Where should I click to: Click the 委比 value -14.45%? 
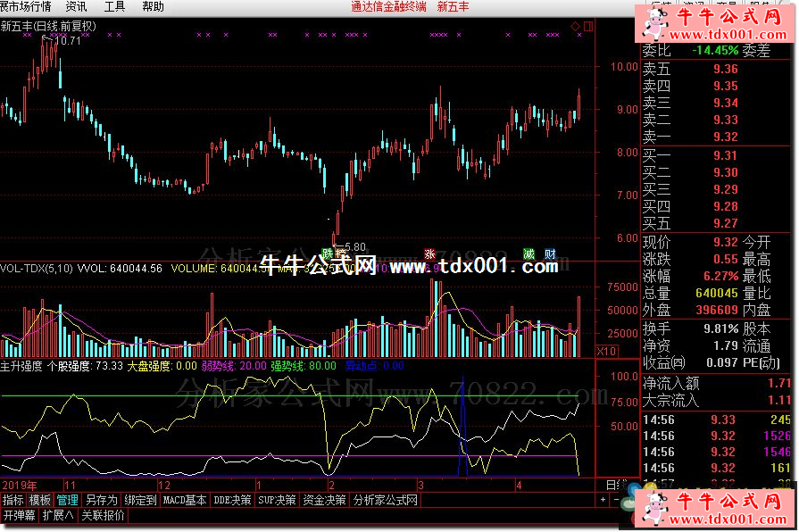click(715, 51)
